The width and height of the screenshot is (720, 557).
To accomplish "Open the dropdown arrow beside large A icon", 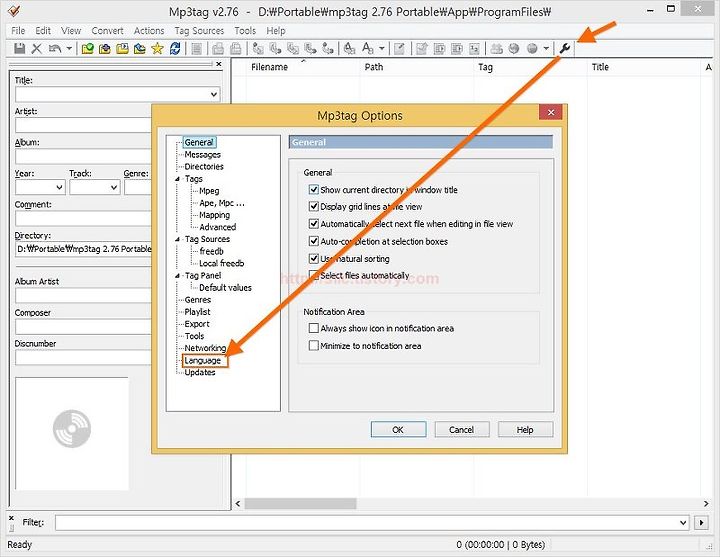I will [382, 48].
